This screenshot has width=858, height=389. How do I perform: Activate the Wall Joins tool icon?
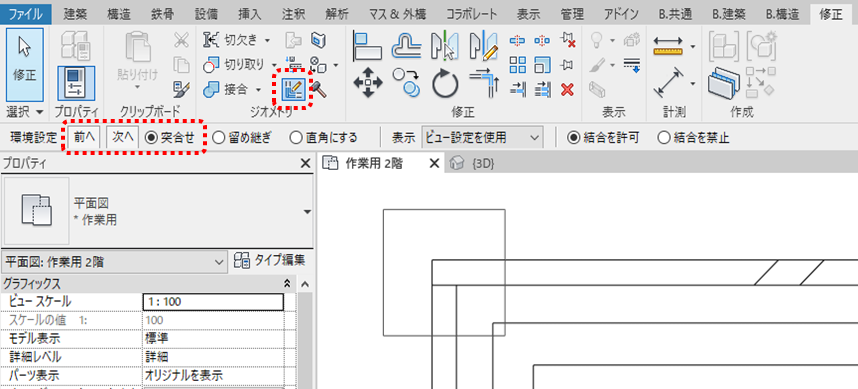coord(293,88)
